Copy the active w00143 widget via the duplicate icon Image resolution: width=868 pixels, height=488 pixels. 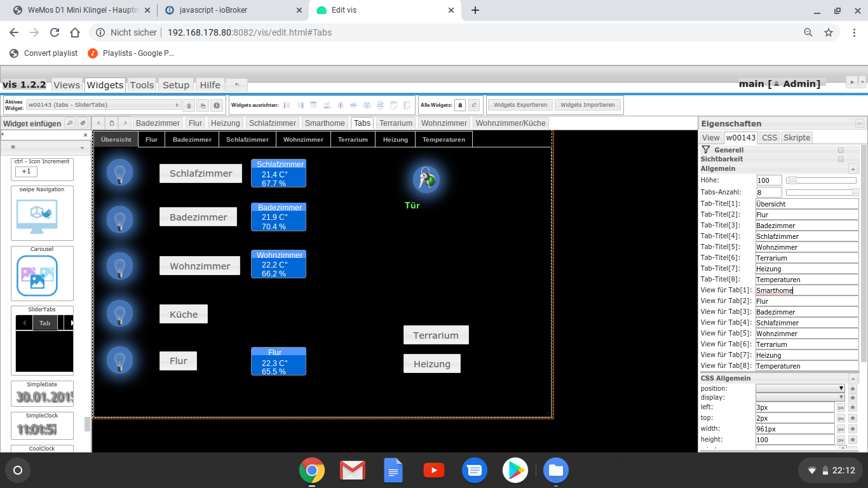point(203,105)
